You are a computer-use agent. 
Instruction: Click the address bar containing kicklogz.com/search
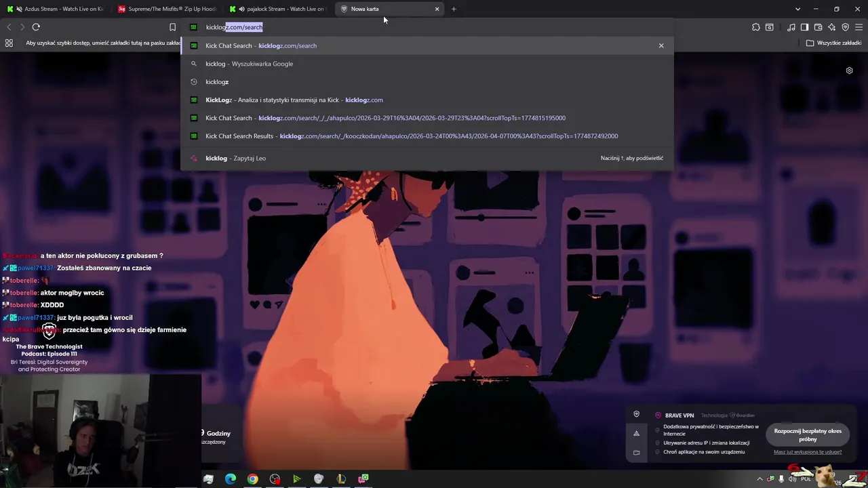coord(427,27)
